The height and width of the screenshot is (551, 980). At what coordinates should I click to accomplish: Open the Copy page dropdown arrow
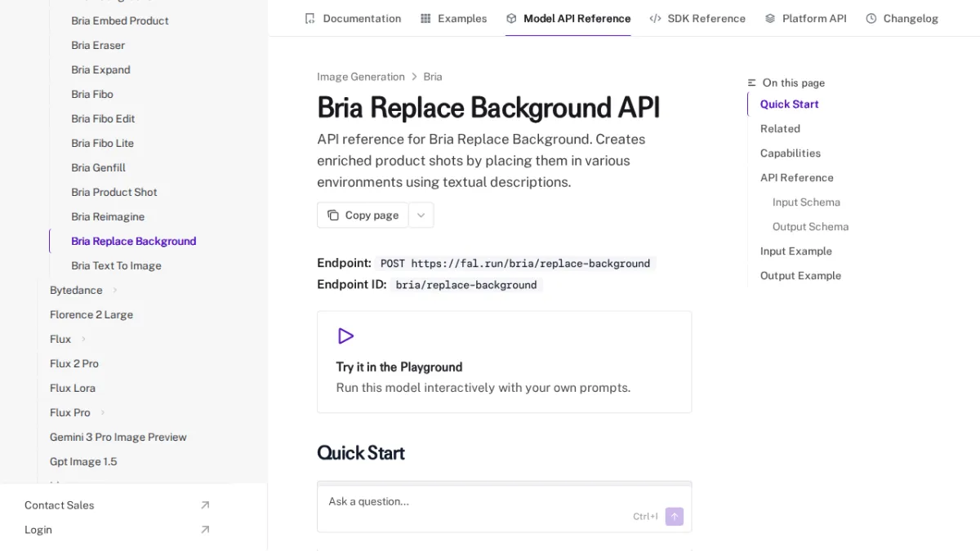[421, 216]
